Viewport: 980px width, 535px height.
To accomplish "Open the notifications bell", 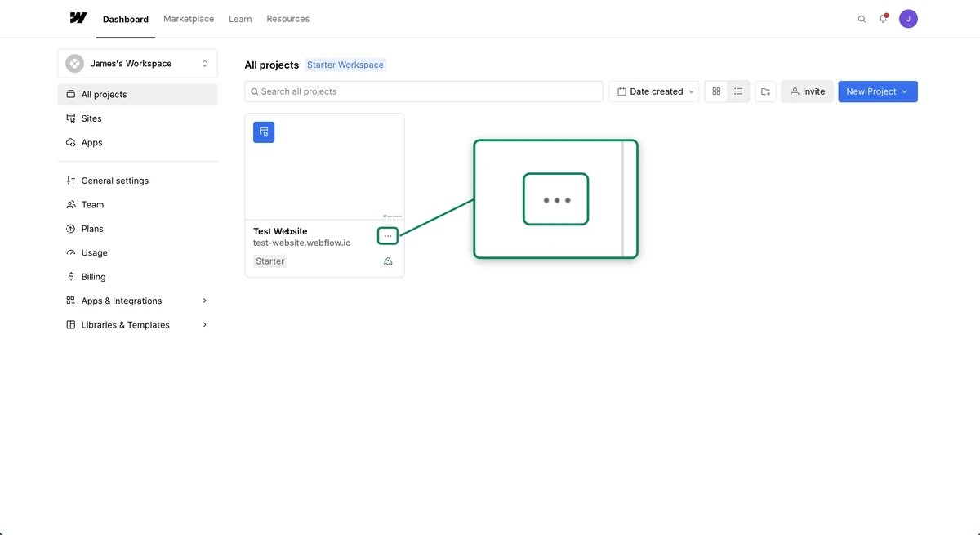I will click(883, 18).
